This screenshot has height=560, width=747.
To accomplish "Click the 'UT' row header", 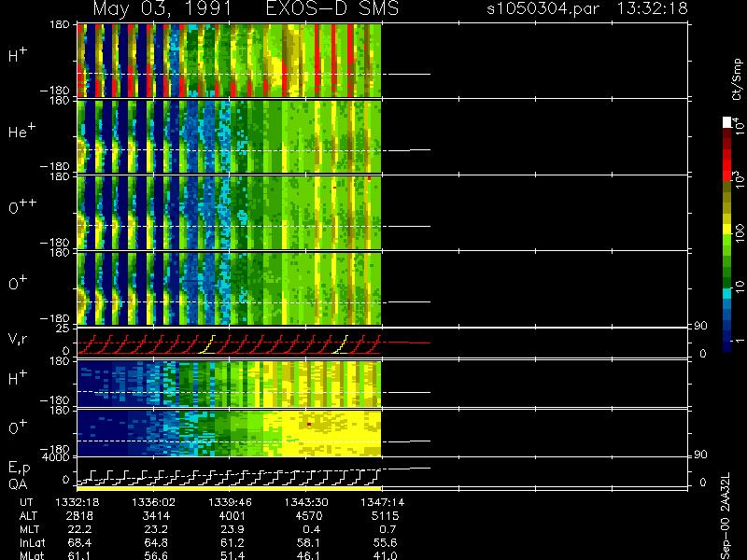I will pyautogui.click(x=27, y=502).
